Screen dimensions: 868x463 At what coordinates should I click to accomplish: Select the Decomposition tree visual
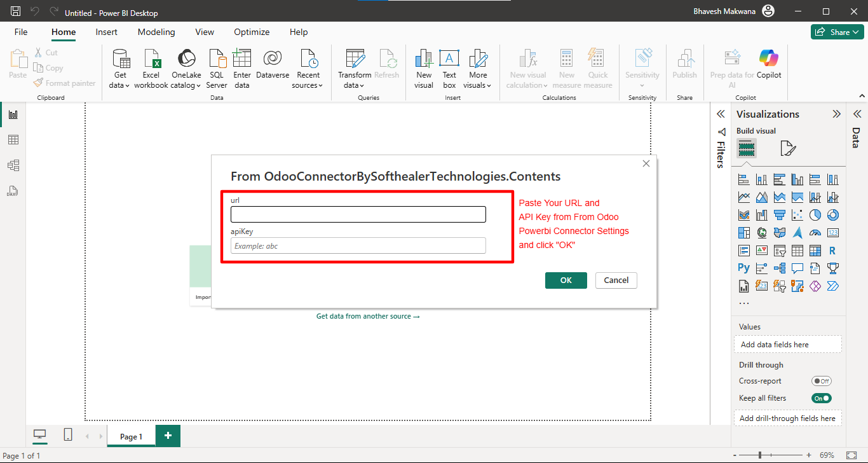tap(780, 268)
